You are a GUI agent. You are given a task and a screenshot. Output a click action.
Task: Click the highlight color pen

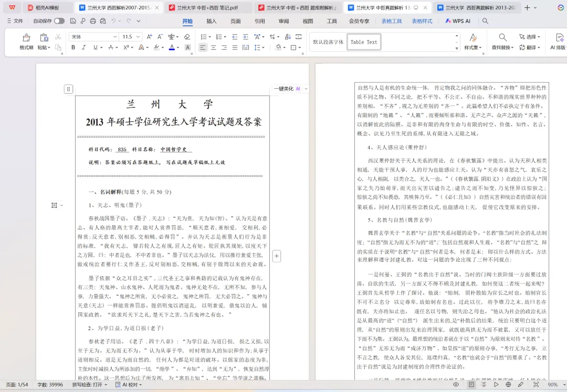(x=156, y=47)
